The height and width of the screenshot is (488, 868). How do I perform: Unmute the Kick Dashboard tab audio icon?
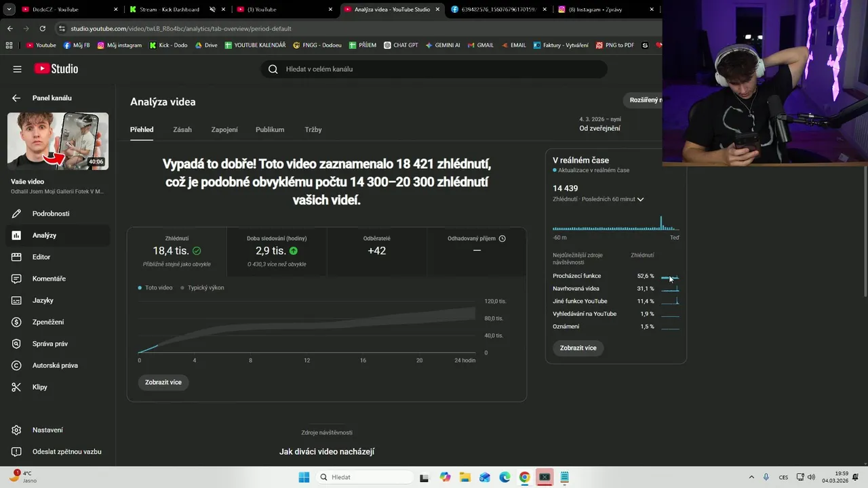[x=212, y=9]
